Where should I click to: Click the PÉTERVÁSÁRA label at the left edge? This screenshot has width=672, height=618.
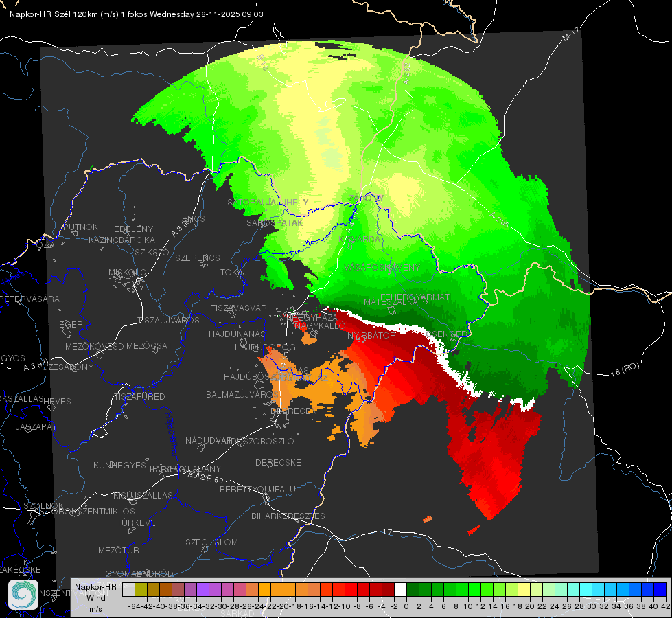30,299
